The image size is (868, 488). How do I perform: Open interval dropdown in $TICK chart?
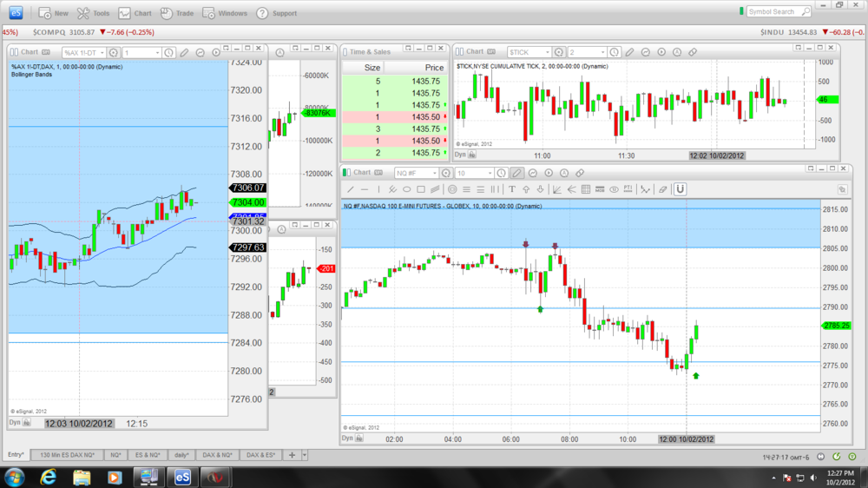click(x=603, y=52)
